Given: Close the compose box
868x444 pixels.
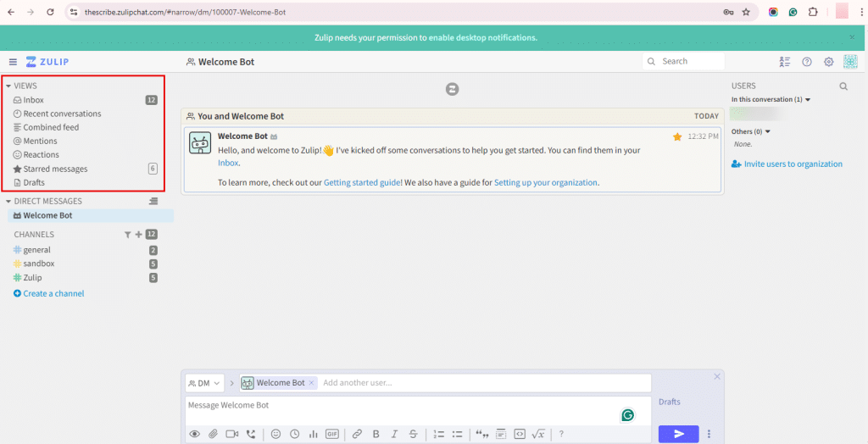Looking at the screenshot, I should 717,376.
